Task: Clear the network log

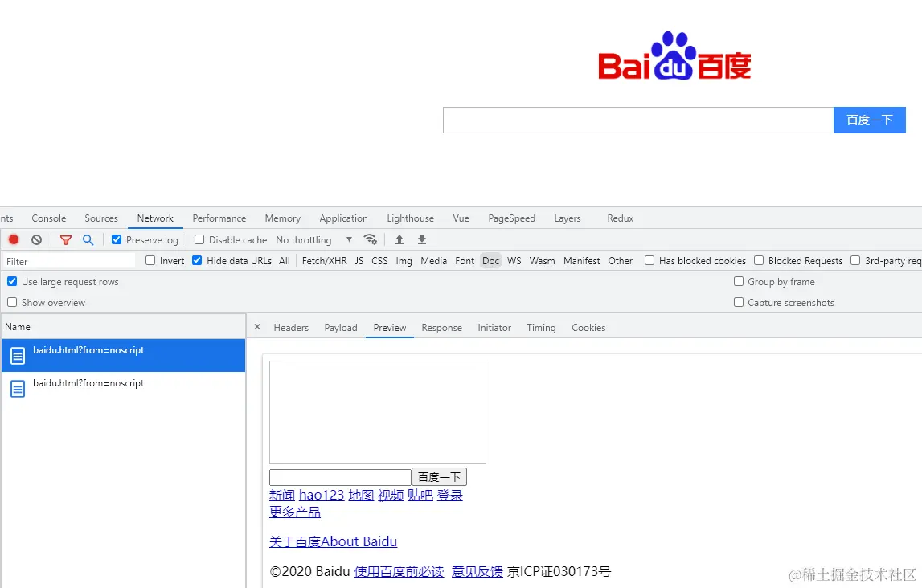Action: (x=36, y=239)
